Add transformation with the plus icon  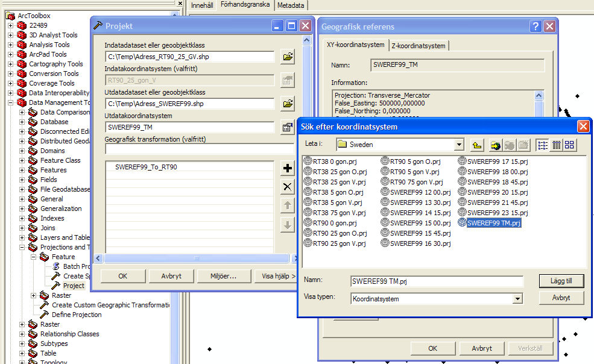click(x=288, y=168)
